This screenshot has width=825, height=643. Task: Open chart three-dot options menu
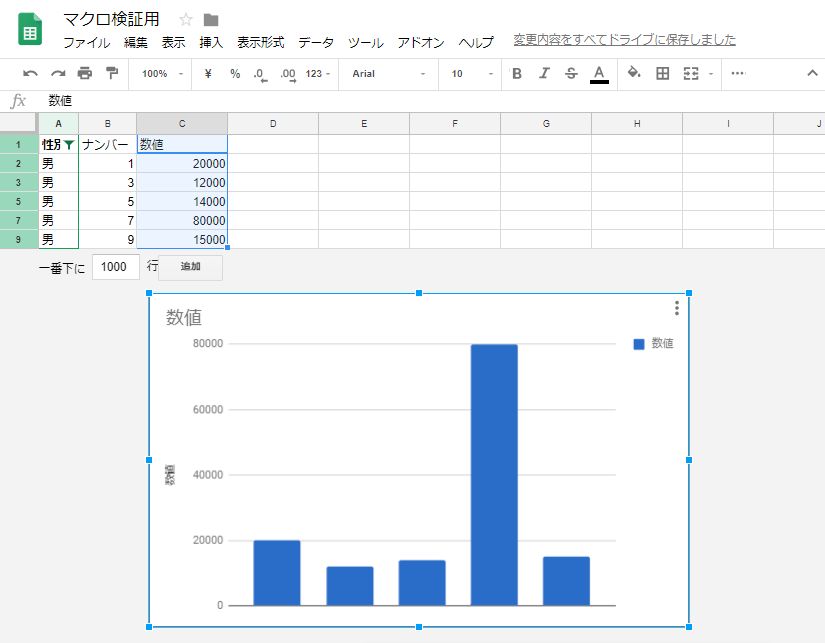(677, 308)
